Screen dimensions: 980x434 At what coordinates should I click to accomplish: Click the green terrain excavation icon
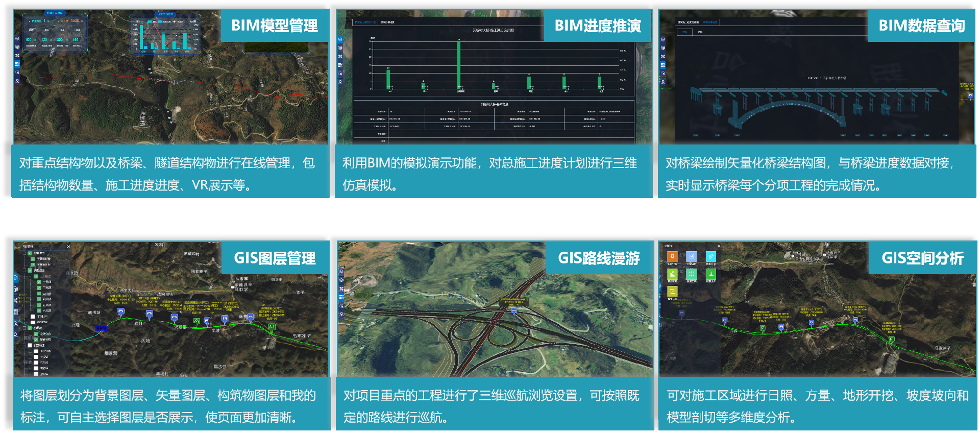click(x=672, y=274)
